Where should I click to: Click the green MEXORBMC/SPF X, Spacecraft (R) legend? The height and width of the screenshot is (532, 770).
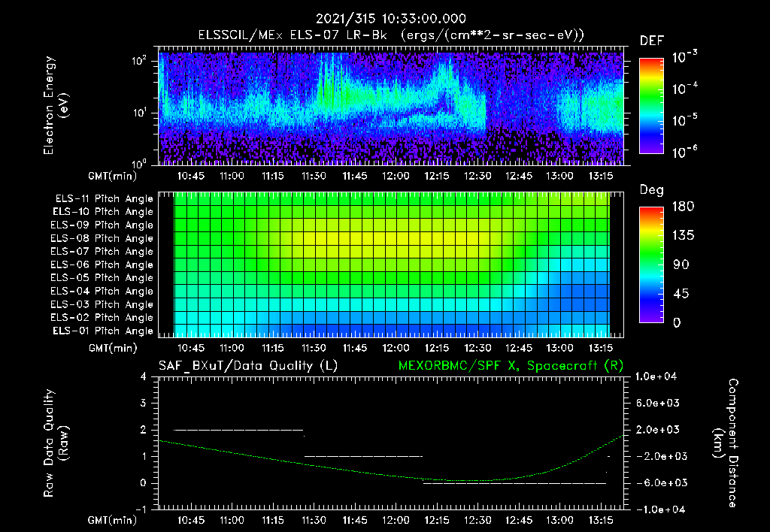pyautogui.click(x=511, y=366)
